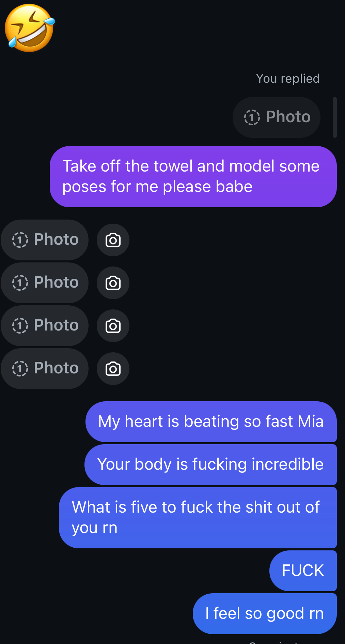Open the third received Photo message
345x644 pixels.
[45, 326]
